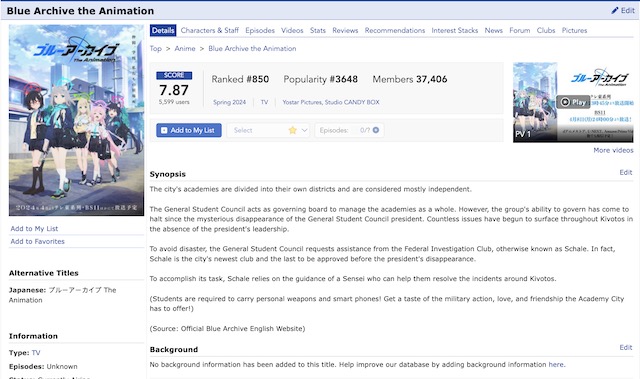Open Yostar Pictures studio link
The image size is (640, 379).
pyautogui.click(x=302, y=102)
